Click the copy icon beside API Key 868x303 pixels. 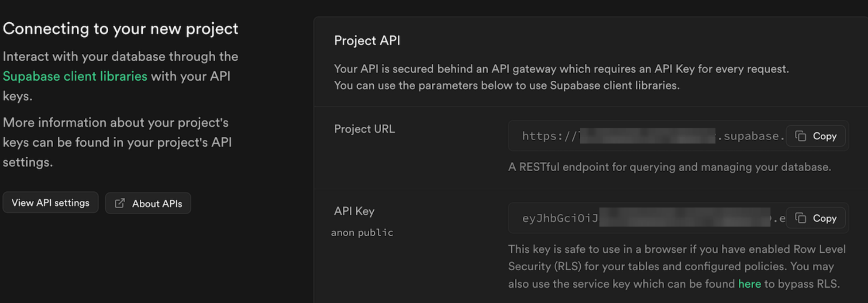point(800,218)
